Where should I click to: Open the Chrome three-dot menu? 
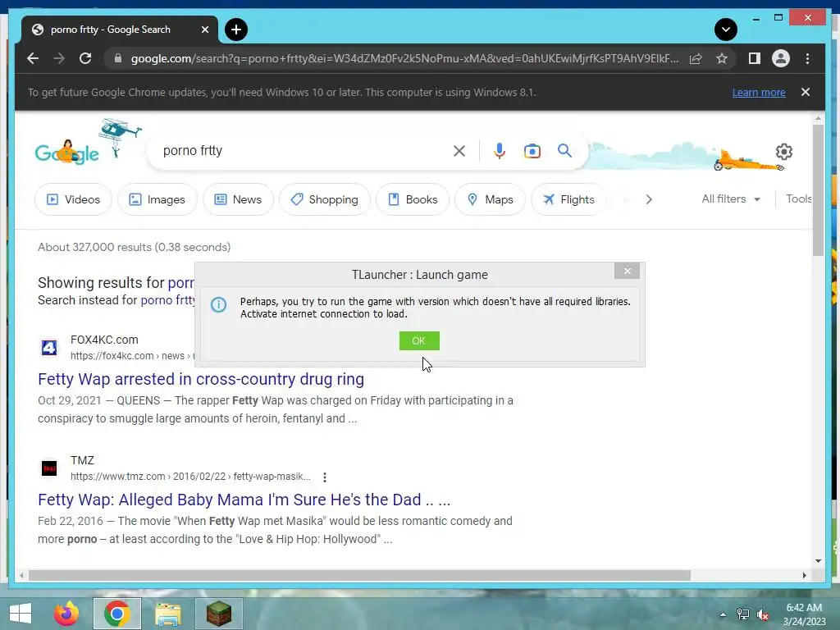point(807,58)
